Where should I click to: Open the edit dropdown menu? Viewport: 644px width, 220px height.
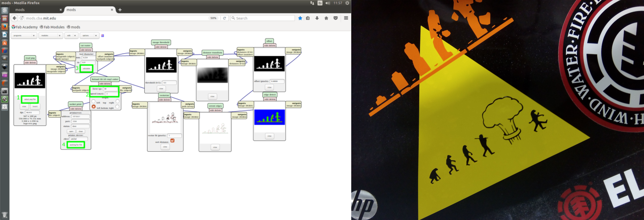(x=71, y=36)
